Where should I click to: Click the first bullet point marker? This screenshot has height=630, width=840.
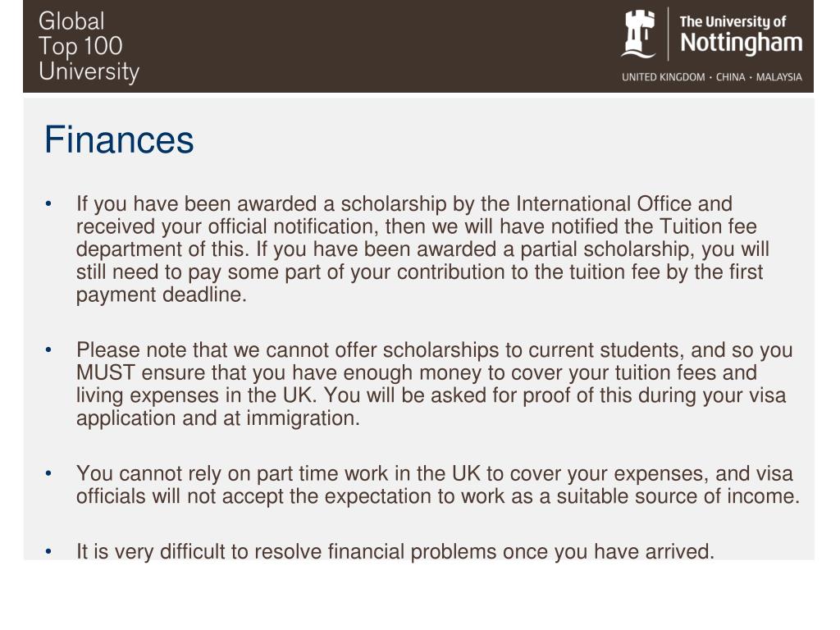(x=48, y=203)
